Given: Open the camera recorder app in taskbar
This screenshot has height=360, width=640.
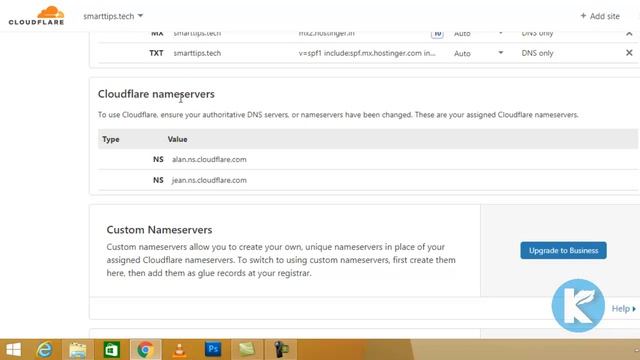Looking at the screenshot, I should pos(281,350).
